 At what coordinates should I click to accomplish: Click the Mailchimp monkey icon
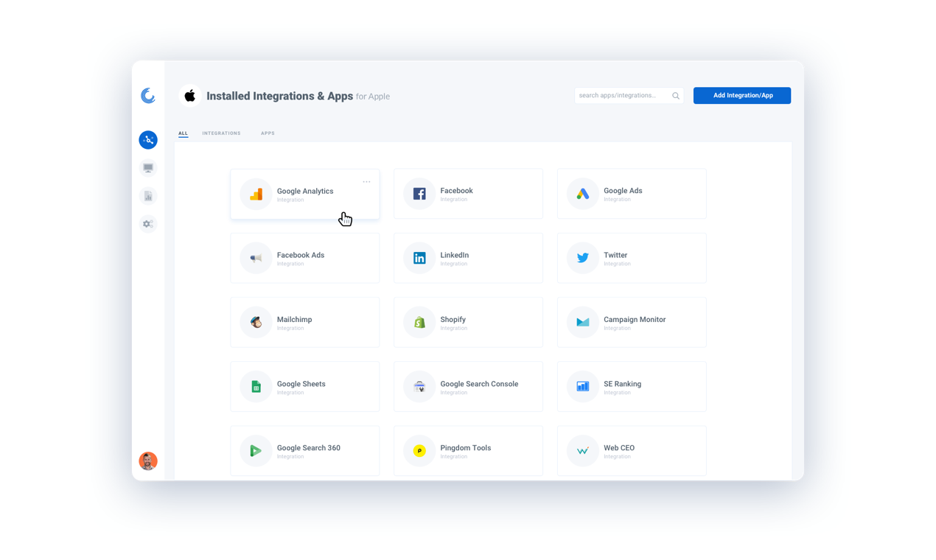coord(256,323)
